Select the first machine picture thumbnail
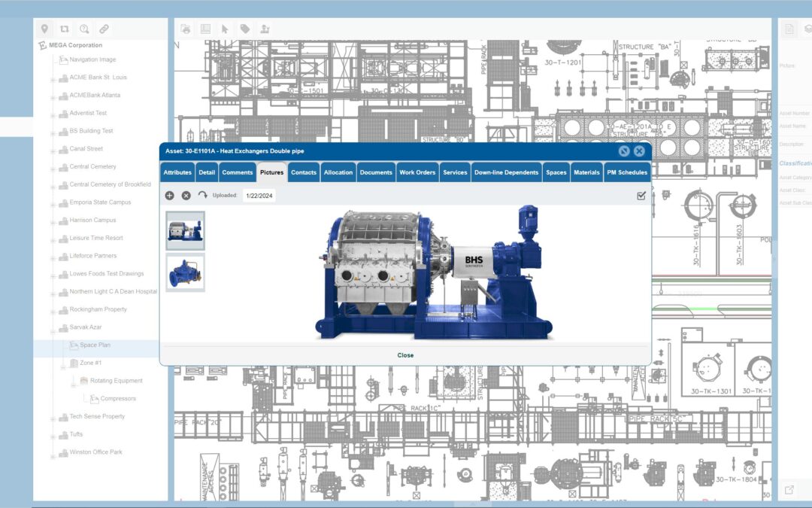This screenshot has height=508, width=812. pos(186,231)
